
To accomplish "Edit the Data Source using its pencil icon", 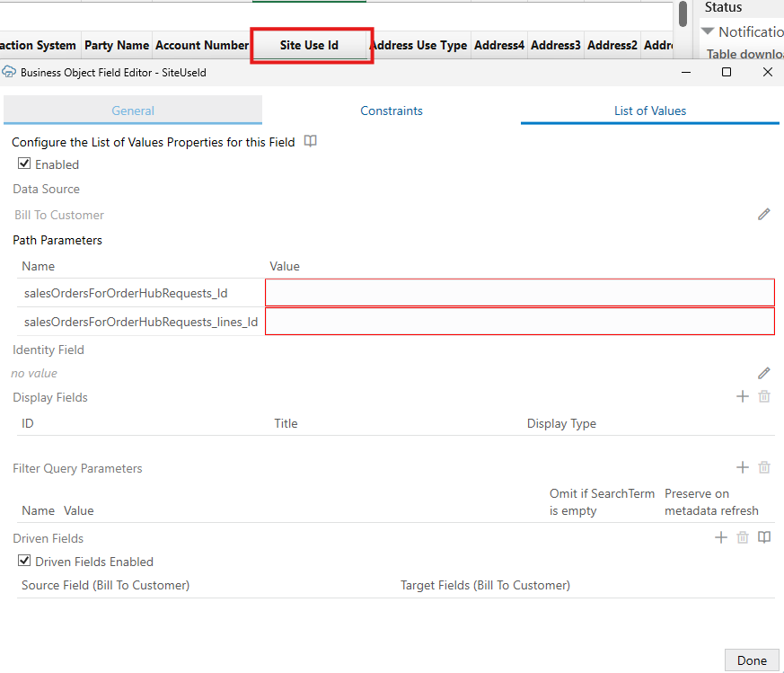I will pos(764,214).
